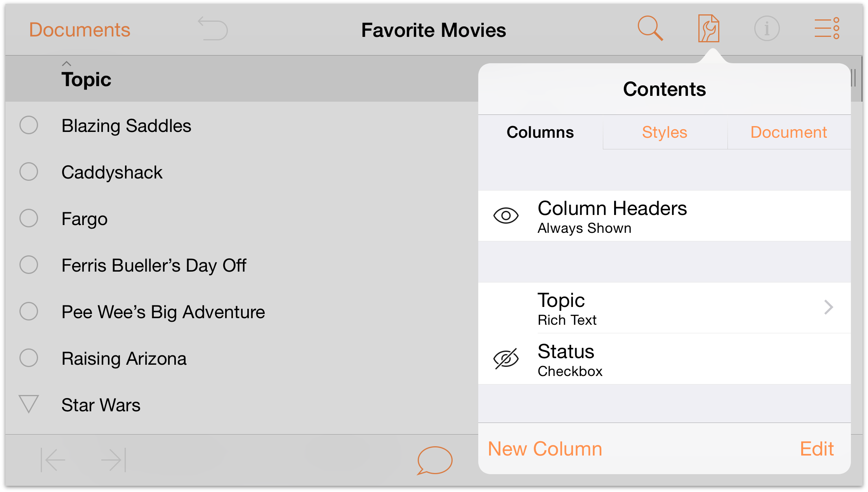Switch to the Styles tab
Image resolution: width=868 pixels, height=492 pixels.
coord(663,132)
